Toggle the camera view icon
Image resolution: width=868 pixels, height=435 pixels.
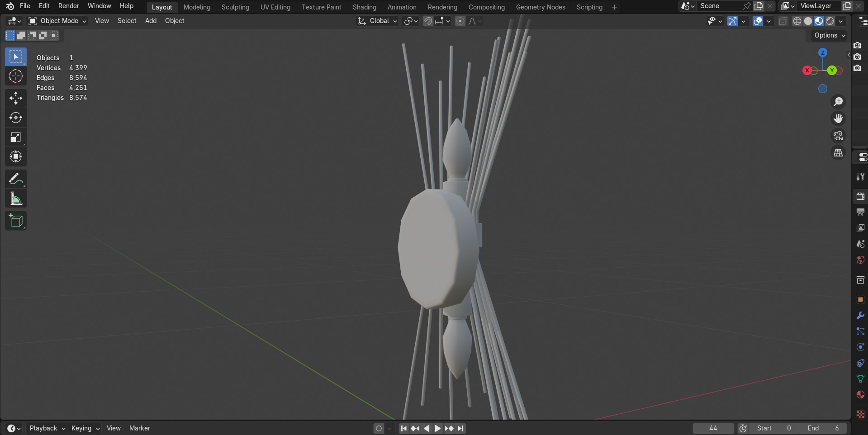(838, 136)
